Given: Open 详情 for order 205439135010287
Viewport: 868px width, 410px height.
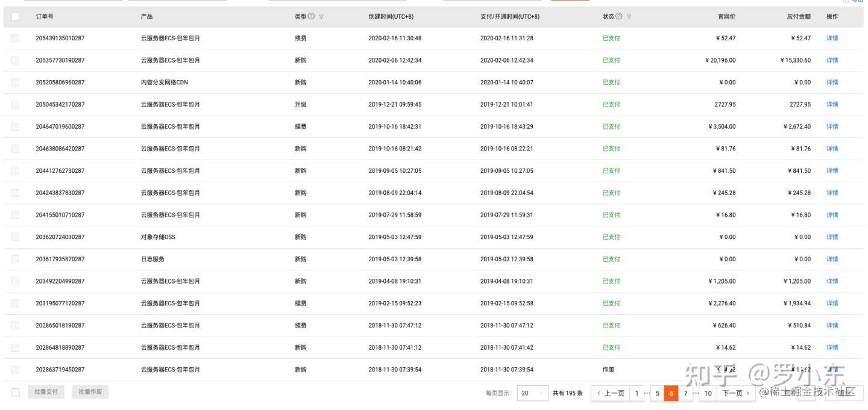Looking at the screenshot, I should (832, 38).
